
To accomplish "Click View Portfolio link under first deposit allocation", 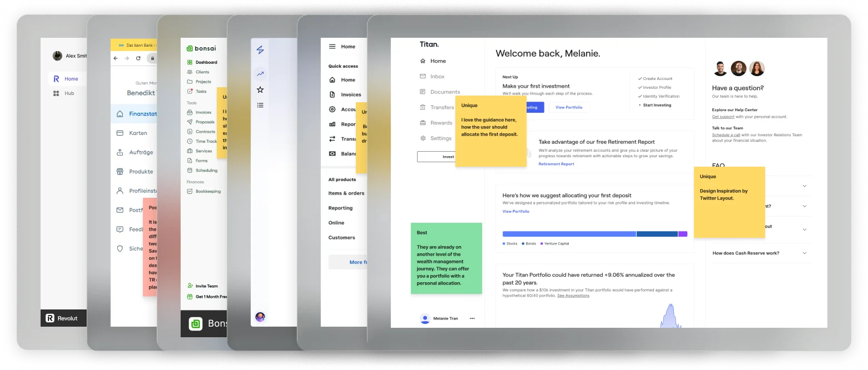I will click(516, 212).
